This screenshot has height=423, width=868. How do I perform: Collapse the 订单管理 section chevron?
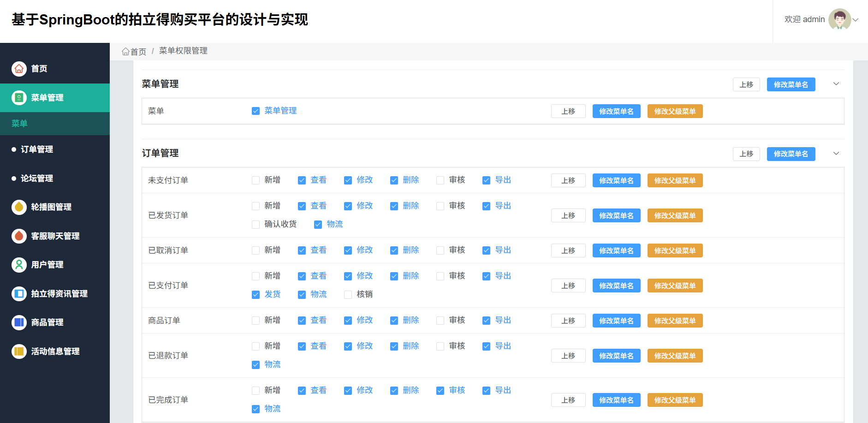(836, 154)
